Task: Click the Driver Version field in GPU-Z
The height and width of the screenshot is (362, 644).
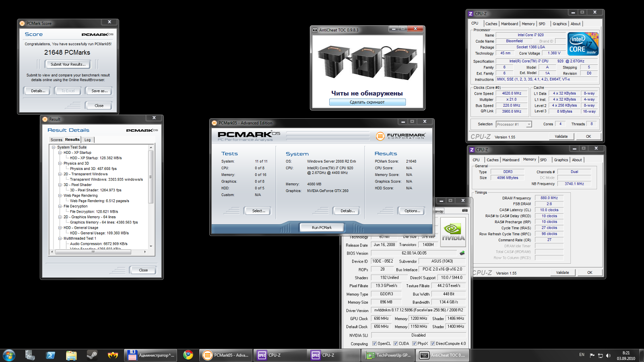Action: [x=419, y=310]
